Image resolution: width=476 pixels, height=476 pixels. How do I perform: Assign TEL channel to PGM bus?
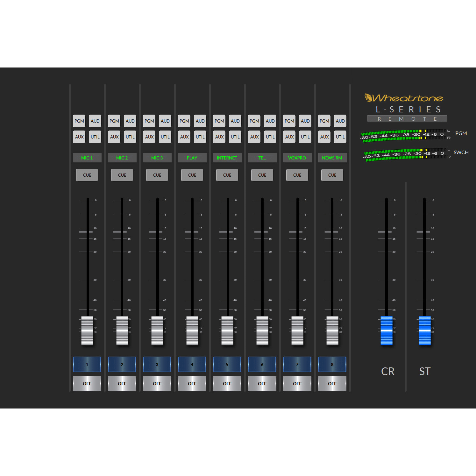[x=254, y=121]
